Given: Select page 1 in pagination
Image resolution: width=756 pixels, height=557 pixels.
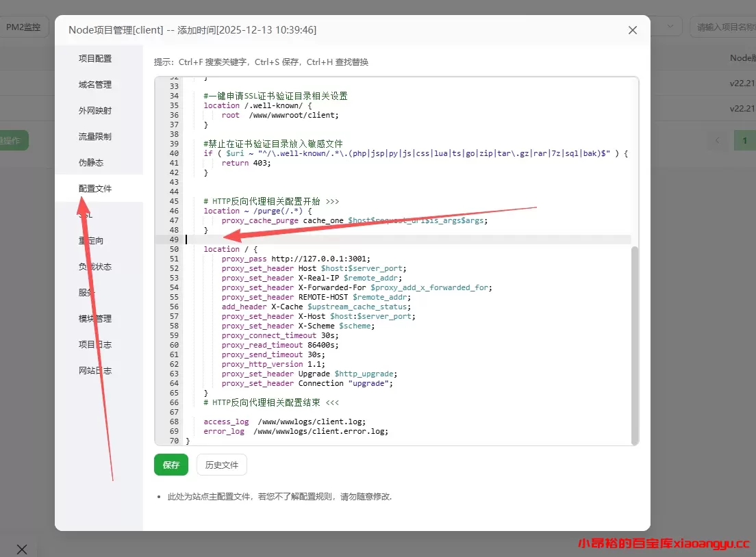Looking at the screenshot, I should [x=744, y=140].
